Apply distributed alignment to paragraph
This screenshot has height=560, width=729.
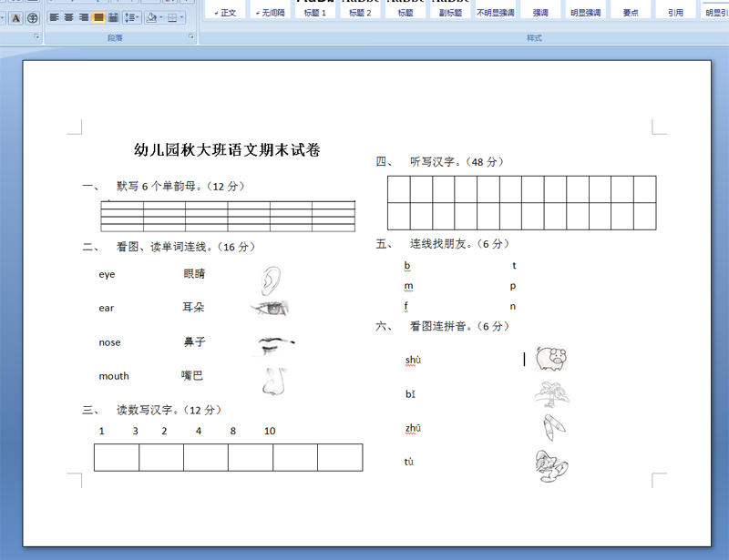click(x=113, y=17)
